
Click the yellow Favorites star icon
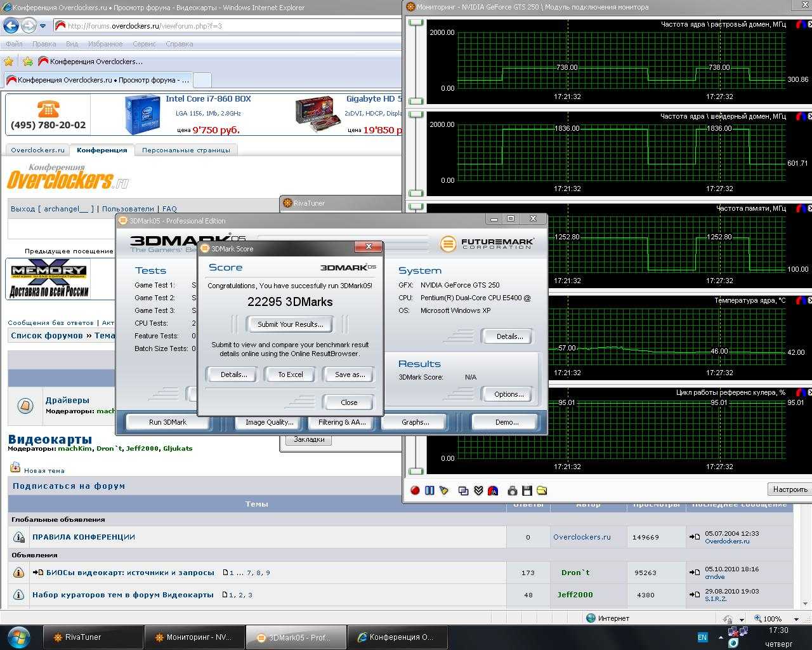(x=9, y=62)
